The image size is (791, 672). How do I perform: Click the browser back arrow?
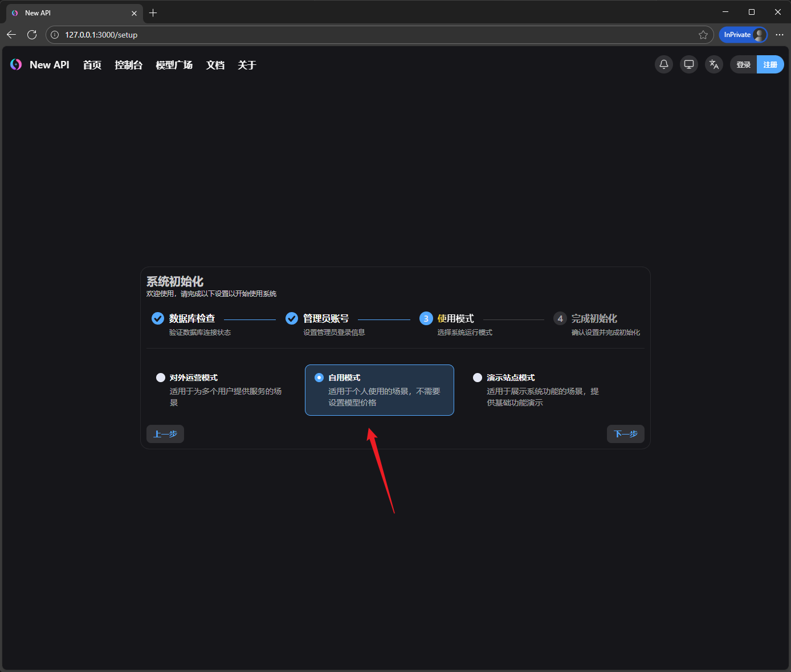coord(11,35)
